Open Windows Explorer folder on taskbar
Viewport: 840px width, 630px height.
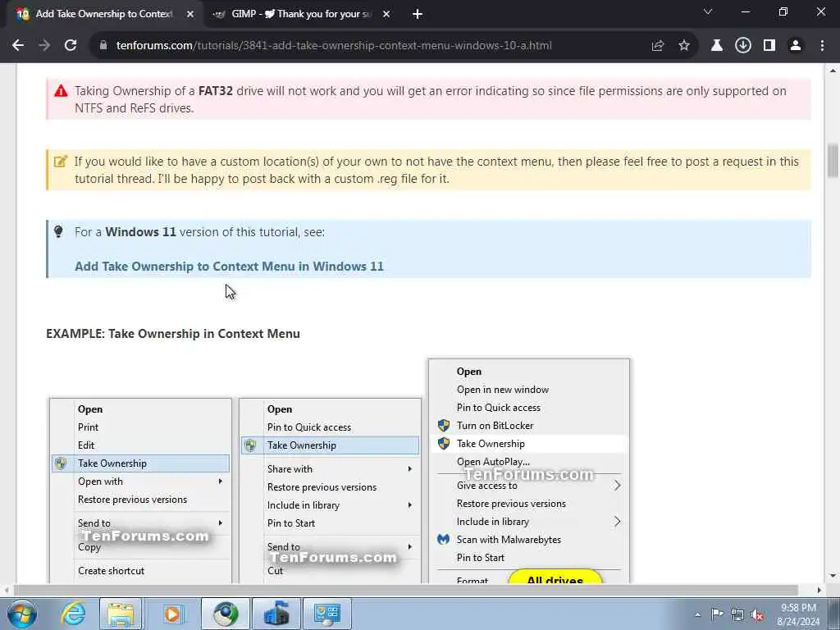coord(121,614)
